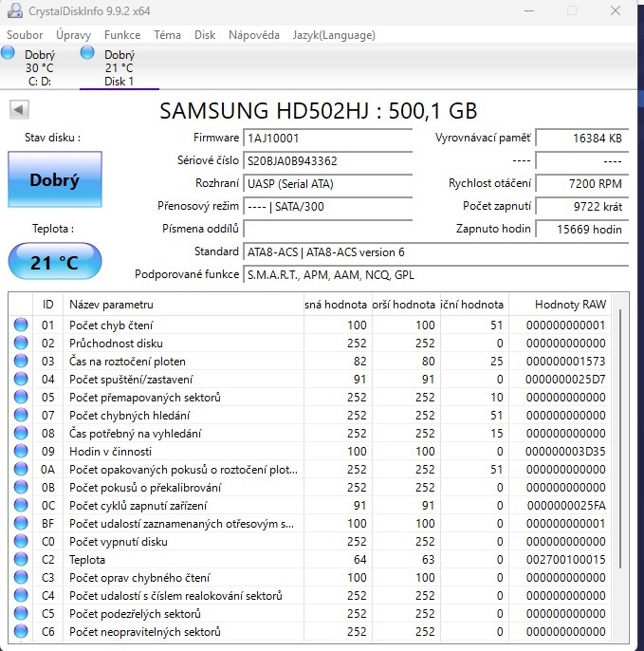Image resolution: width=644 pixels, height=651 pixels.
Task: Minimize the CrystalDiskInfo window
Action: coord(529,10)
